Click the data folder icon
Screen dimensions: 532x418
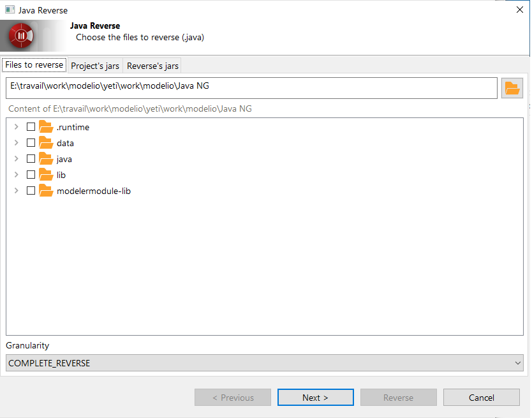click(x=46, y=142)
